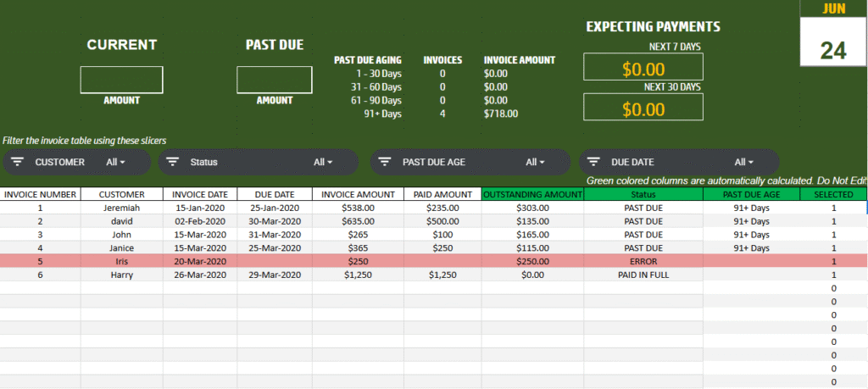Click customer cell Harry
The width and height of the screenshot is (868, 389).
pyautogui.click(x=122, y=275)
